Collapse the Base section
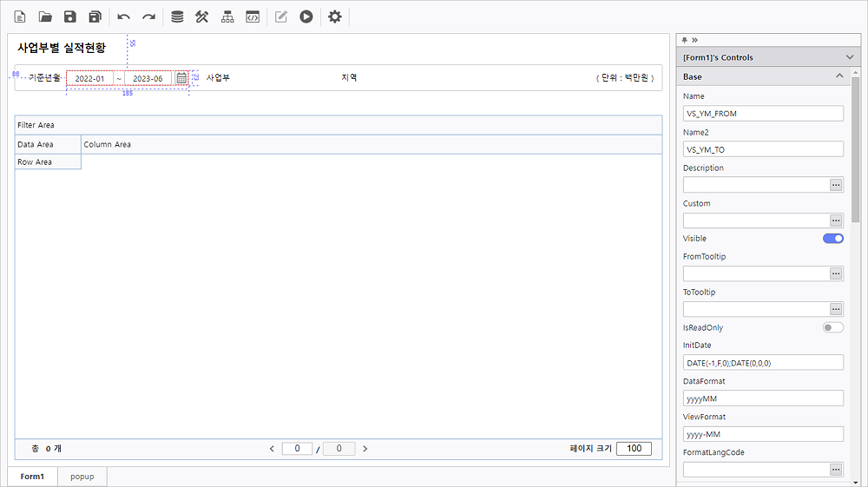The height and width of the screenshot is (487, 868). (839, 76)
